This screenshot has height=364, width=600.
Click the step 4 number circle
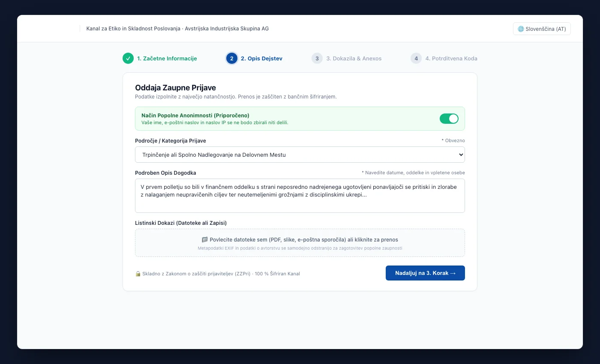coord(416,58)
